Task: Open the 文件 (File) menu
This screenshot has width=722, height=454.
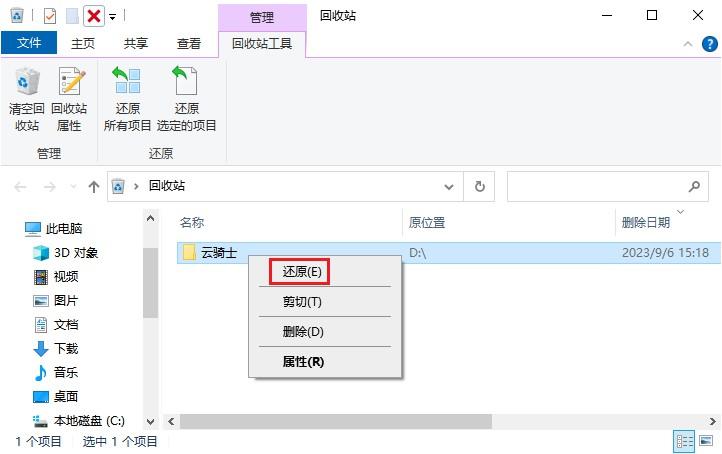Action: (x=29, y=43)
